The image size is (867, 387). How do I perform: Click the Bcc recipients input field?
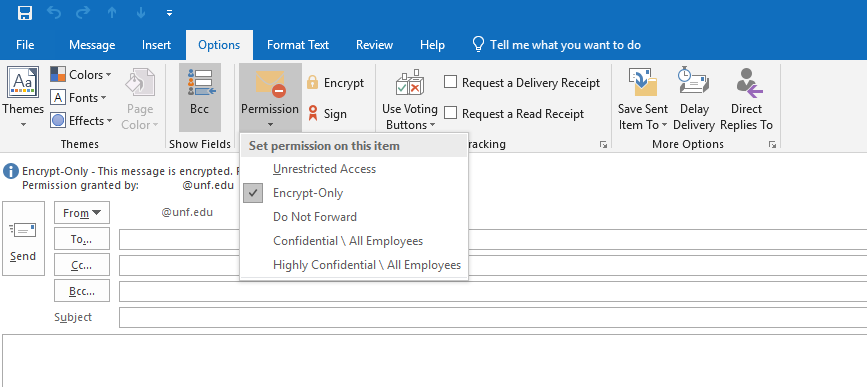(493, 291)
